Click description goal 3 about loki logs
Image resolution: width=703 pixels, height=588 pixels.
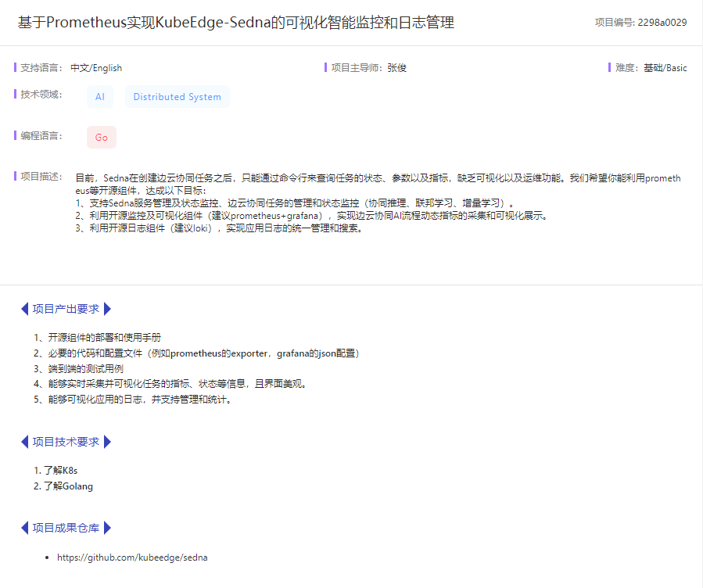pos(219,228)
